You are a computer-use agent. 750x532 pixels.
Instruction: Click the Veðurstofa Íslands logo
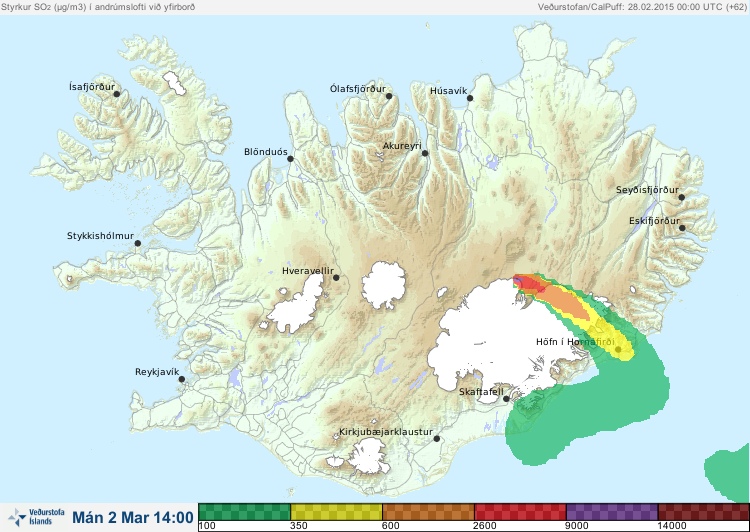(36, 517)
